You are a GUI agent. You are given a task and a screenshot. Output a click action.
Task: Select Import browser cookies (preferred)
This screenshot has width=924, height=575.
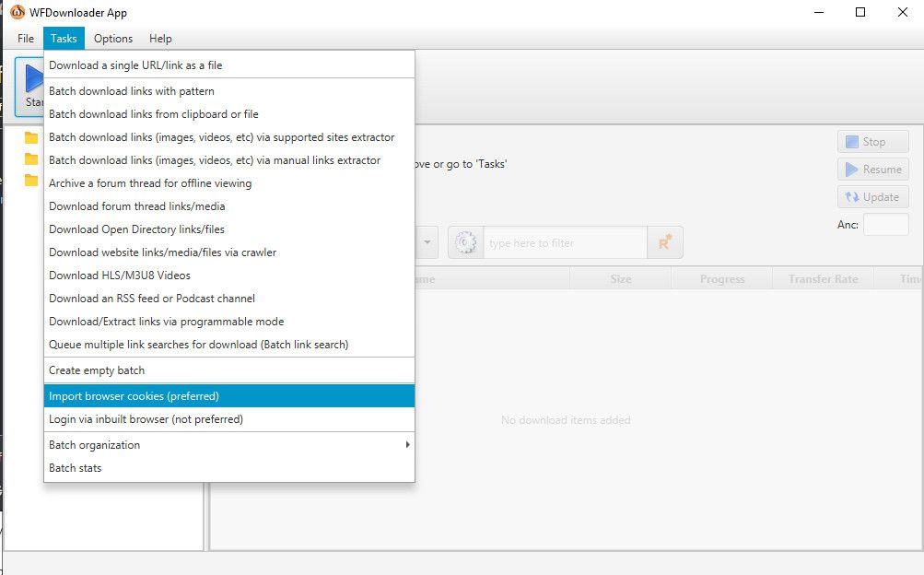tap(229, 396)
